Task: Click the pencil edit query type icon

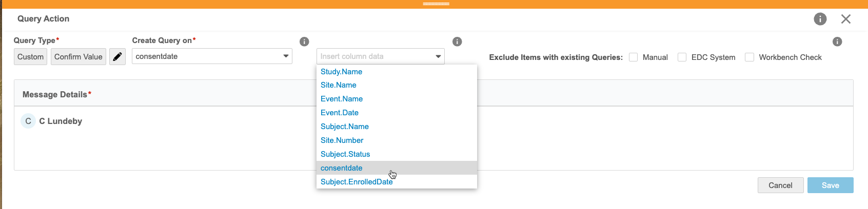Action: (x=117, y=57)
